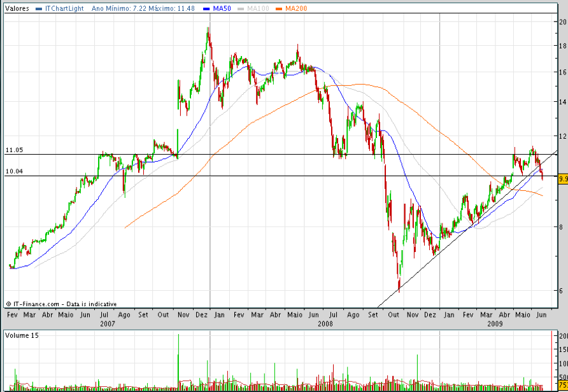Click the Jun month label of 2009
Screen dimensions: 568x392
tap(541, 315)
